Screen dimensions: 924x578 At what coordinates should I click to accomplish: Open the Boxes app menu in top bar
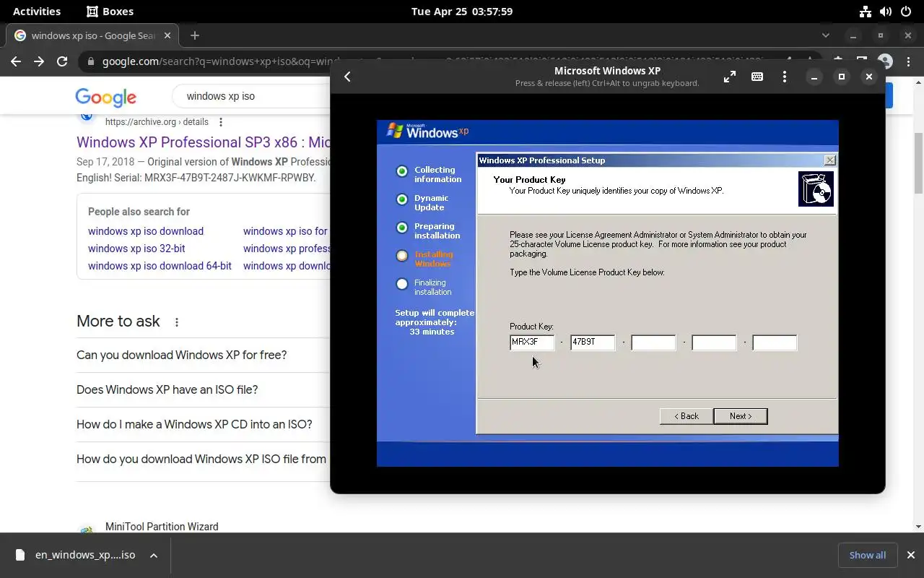pos(110,12)
